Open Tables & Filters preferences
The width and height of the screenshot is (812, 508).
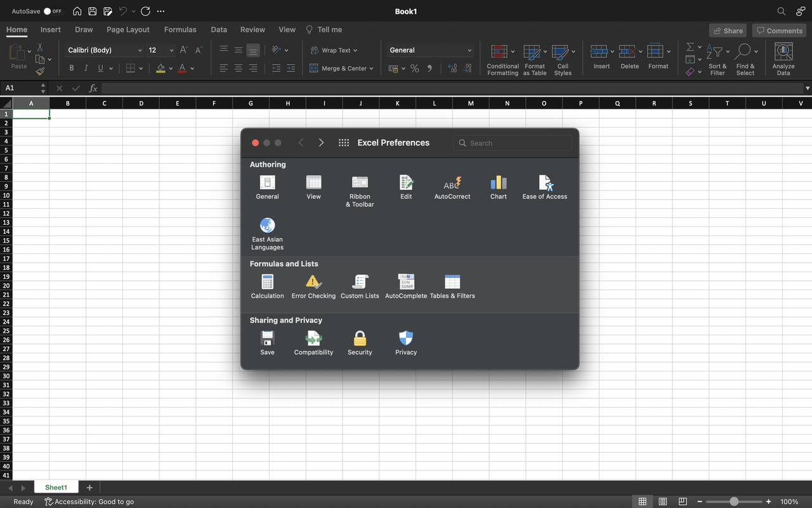(x=452, y=286)
